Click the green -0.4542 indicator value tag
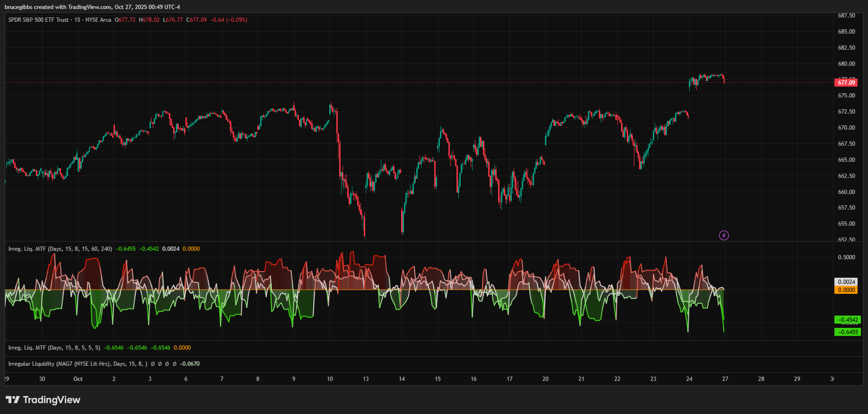Viewport: 868px width, 414px height. (x=847, y=320)
